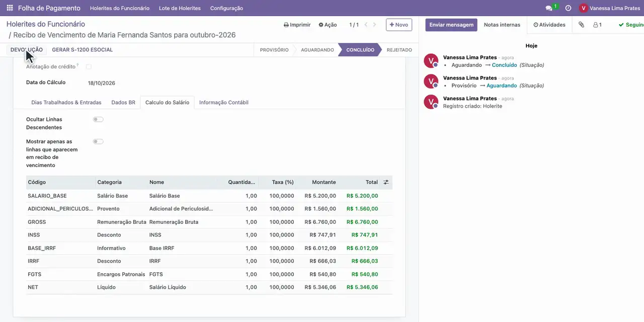Check the Anotação de crédito checkbox
This screenshot has width=644, height=322.
coord(89,66)
